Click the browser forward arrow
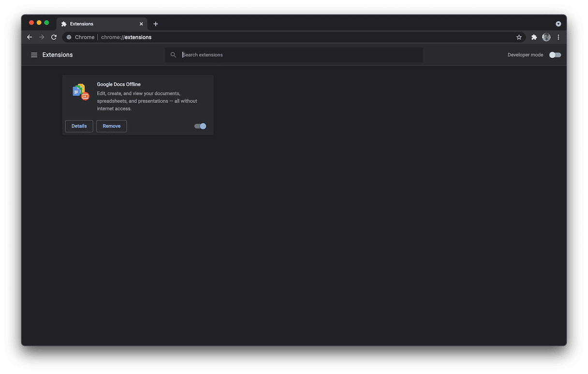Screen dimensions: 588x374 click(42, 37)
